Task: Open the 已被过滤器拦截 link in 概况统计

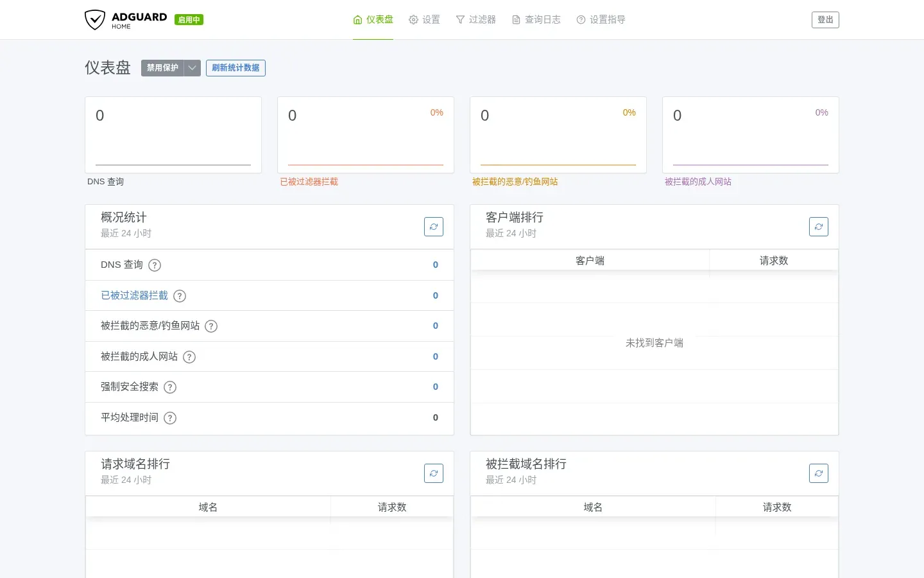Action: coord(134,295)
